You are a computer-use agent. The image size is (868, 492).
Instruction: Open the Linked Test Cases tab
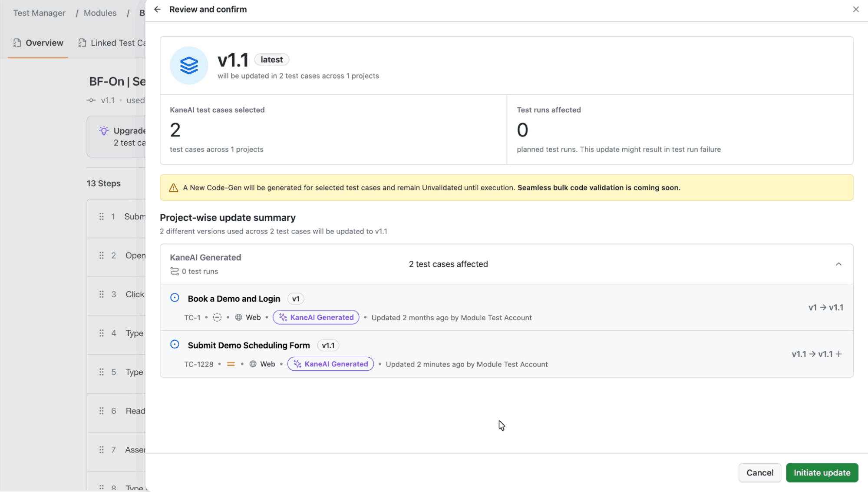pos(113,43)
